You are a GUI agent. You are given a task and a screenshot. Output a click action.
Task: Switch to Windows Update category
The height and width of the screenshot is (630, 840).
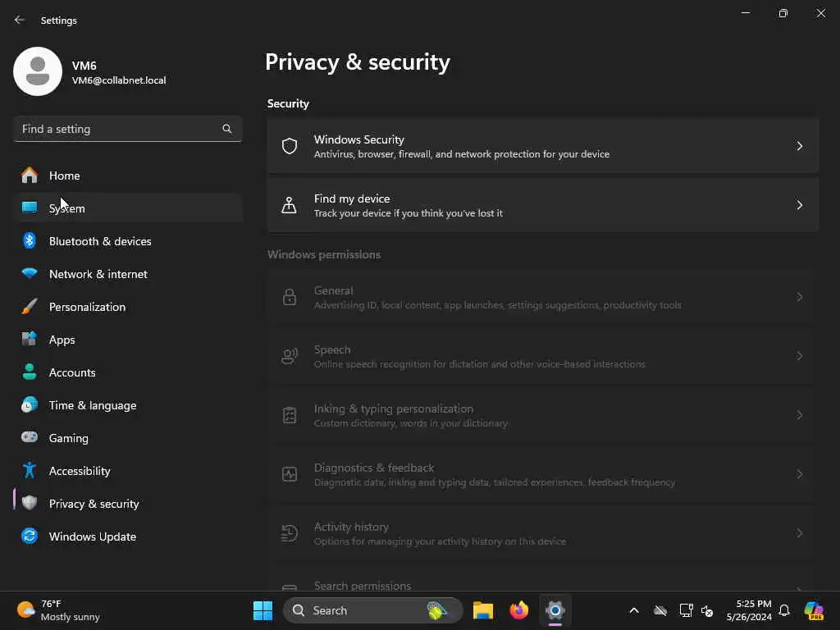click(x=128, y=536)
